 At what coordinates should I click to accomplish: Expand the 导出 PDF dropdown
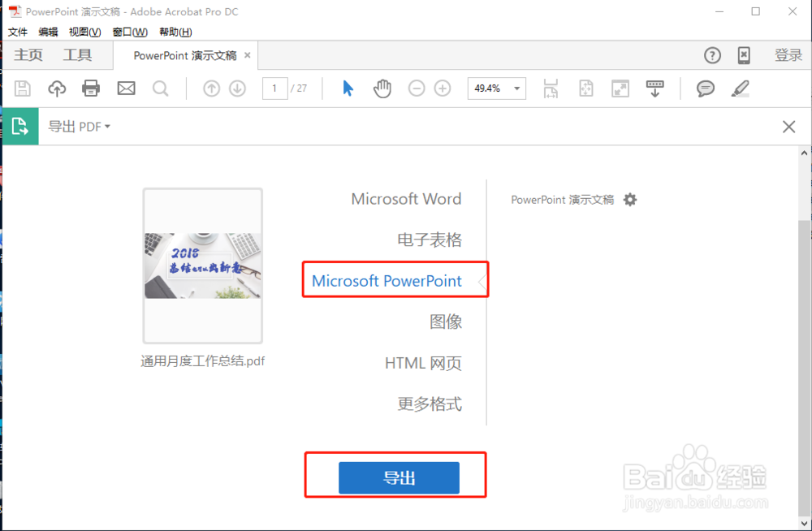(x=80, y=127)
